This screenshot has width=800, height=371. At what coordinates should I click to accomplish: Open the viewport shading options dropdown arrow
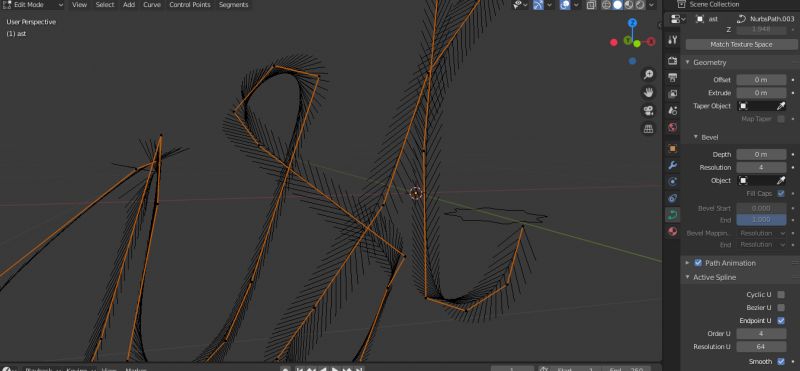pyautogui.click(x=652, y=5)
